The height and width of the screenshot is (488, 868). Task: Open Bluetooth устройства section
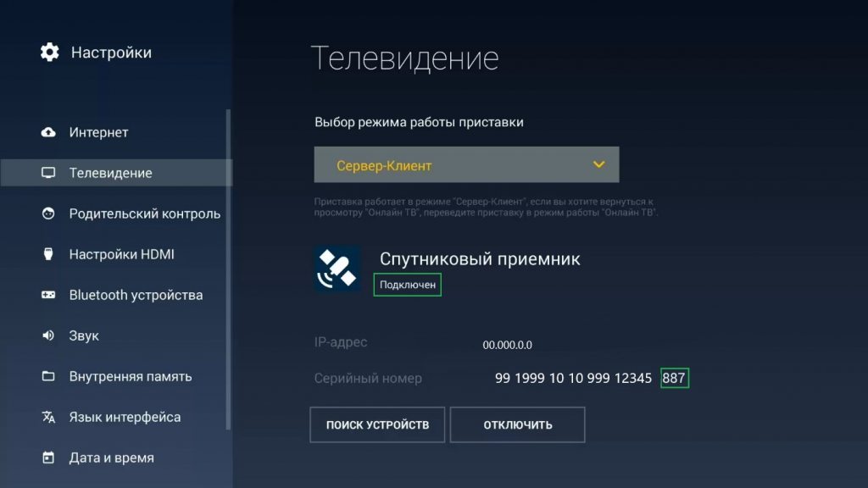116,295
